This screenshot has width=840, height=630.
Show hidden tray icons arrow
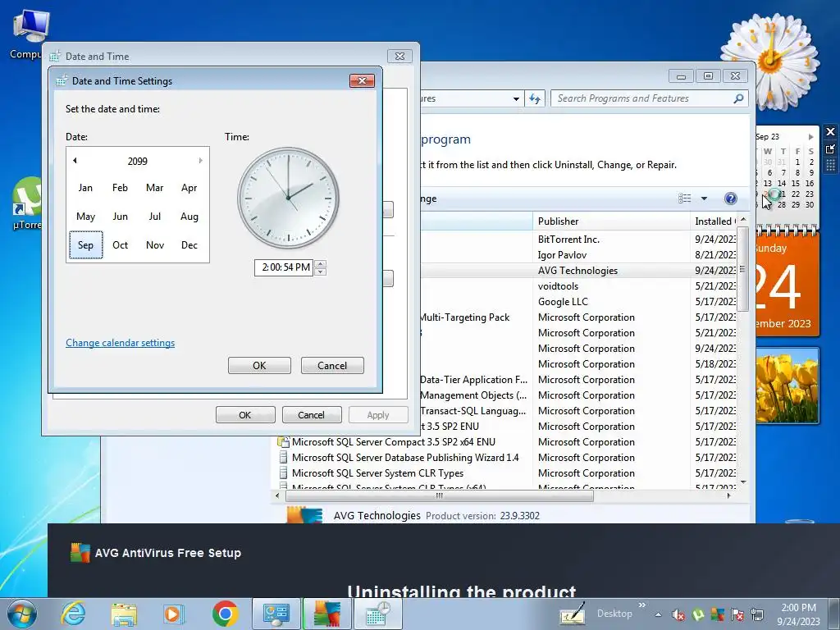658,615
